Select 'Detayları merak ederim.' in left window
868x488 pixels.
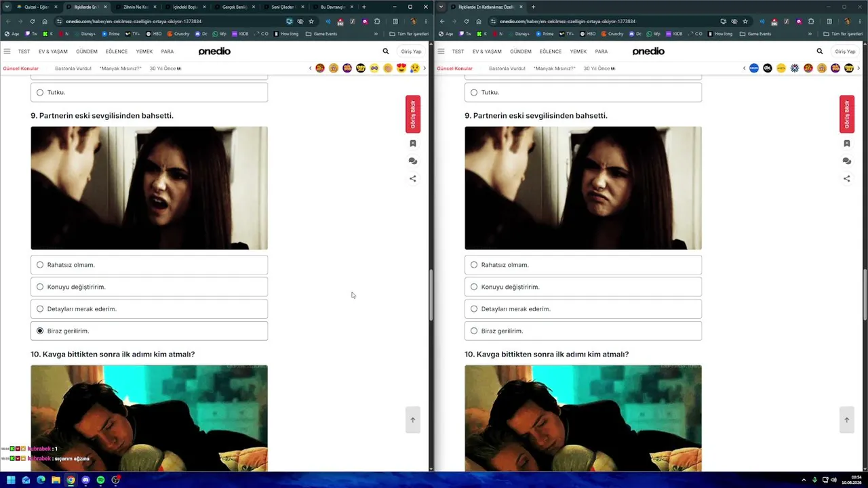tap(149, 309)
